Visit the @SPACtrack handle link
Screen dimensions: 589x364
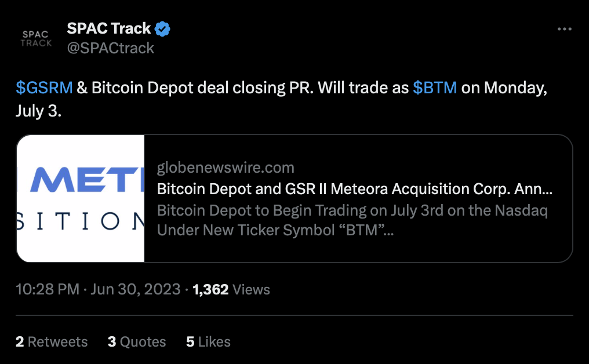[111, 48]
